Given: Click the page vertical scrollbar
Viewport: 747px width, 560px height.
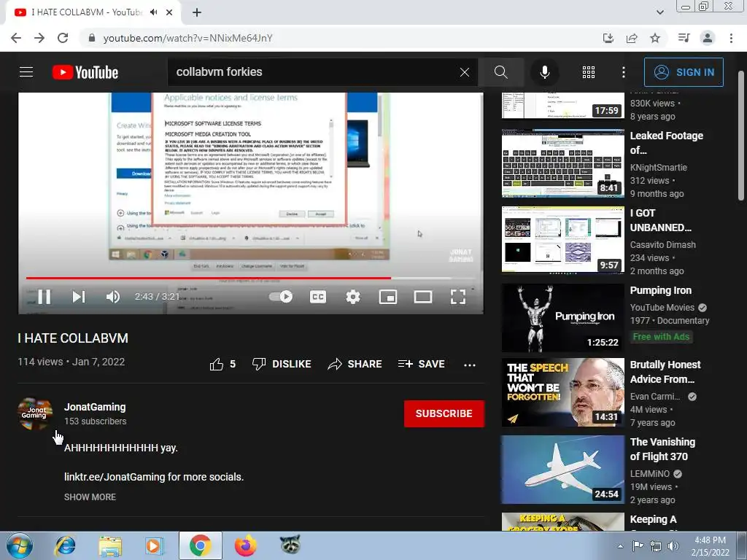Looking at the screenshot, I should (741, 136).
